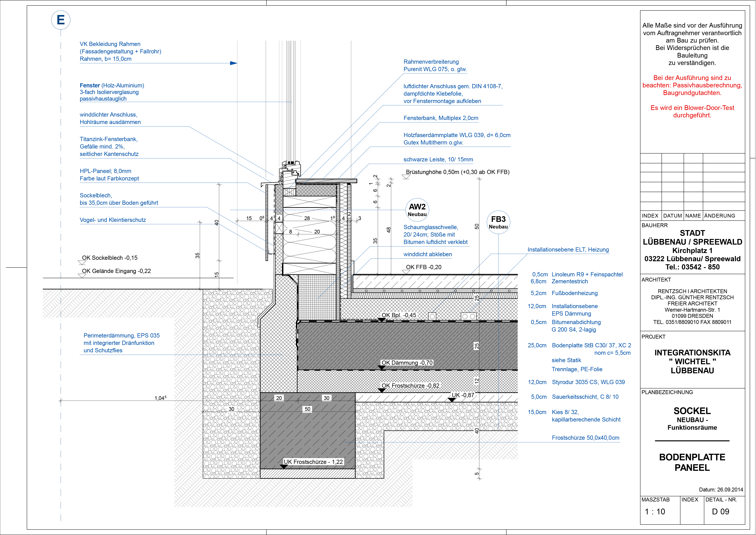The width and height of the screenshot is (756, 535).
Task: Click the axis marker circle labeled E
Action: tap(61, 20)
